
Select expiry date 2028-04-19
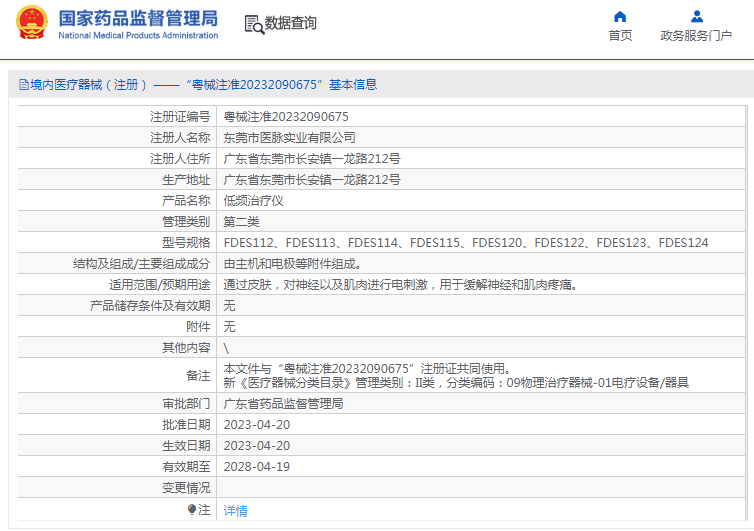click(x=257, y=467)
